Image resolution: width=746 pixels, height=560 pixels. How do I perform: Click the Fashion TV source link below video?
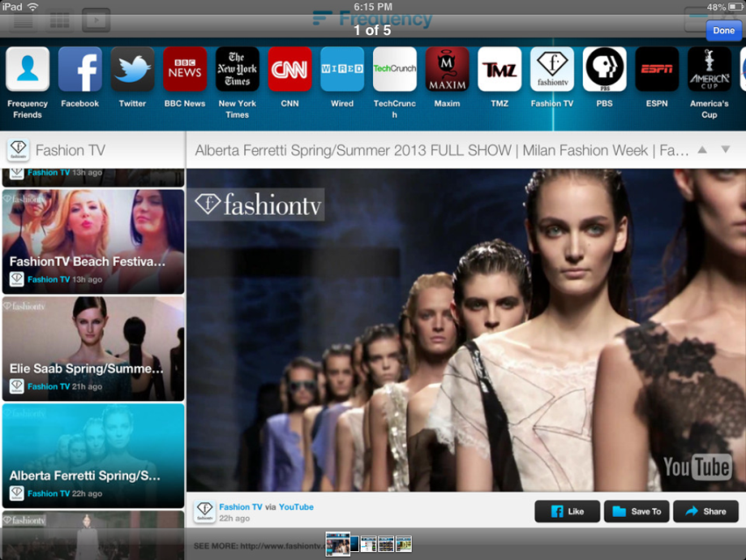(x=240, y=506)
